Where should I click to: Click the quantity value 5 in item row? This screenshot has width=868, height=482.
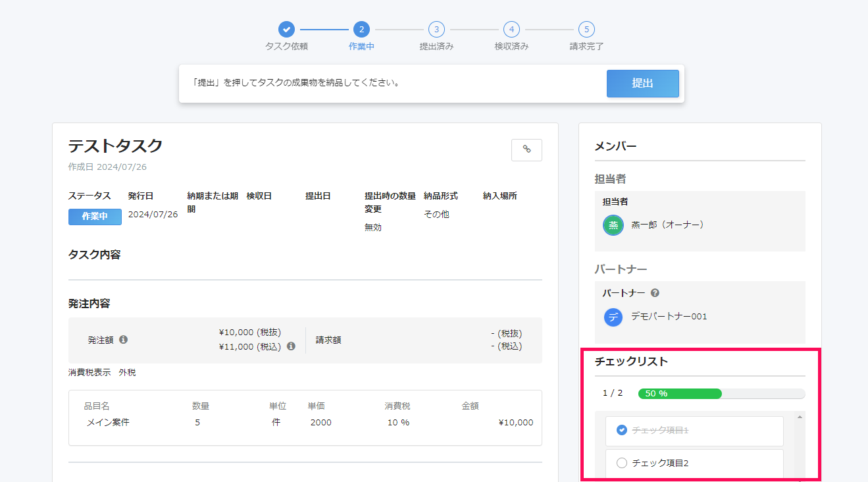pyautogui.click(x=197, y=423)
